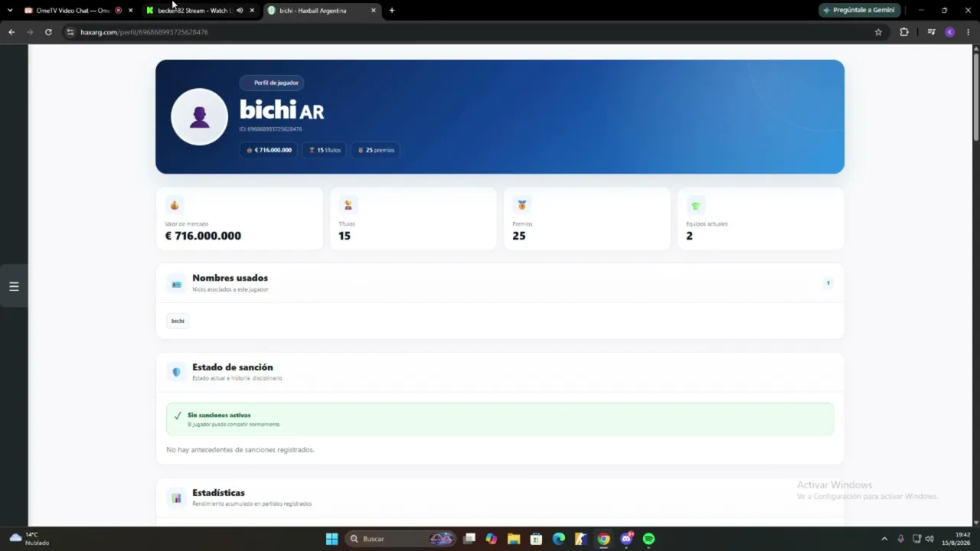
Task: Click the player avatar picture
Action: point(199,116)
